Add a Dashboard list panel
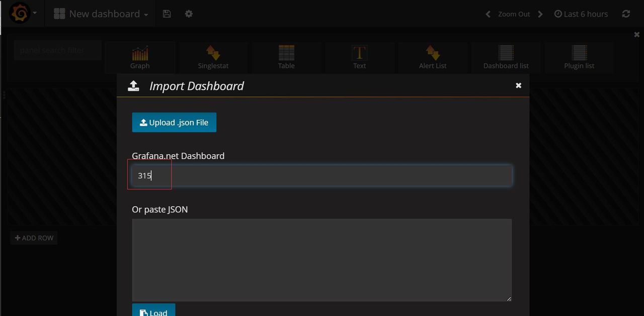The height and width of the screenshot is (316, 644). 506,57
